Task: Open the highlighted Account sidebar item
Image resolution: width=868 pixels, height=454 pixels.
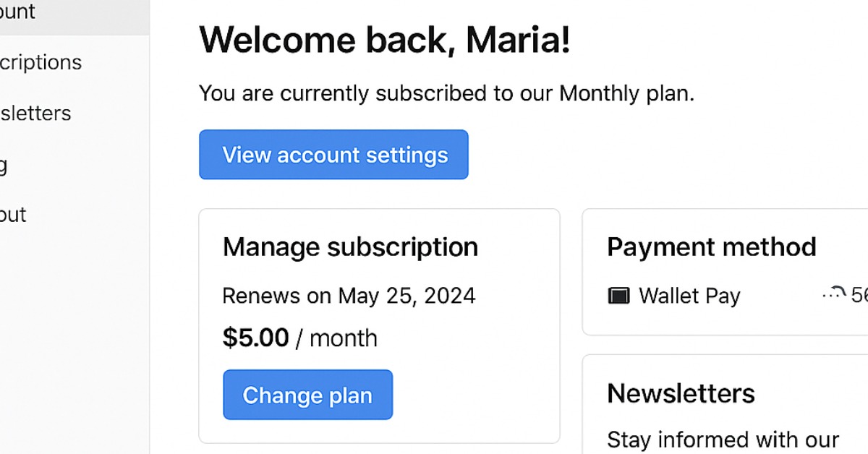Action: [x=18, y=12]
